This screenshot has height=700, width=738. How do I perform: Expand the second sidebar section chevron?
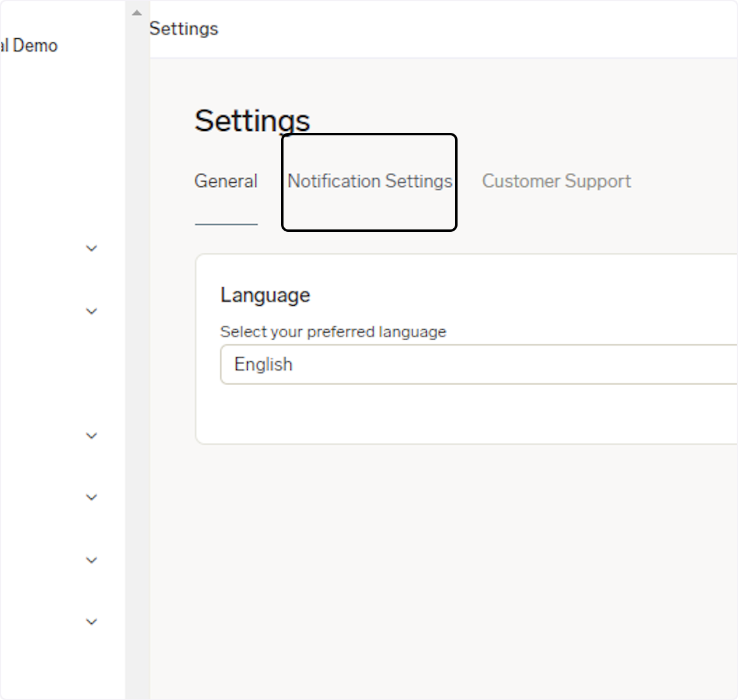pyautogui.click(x=91, y=311)
